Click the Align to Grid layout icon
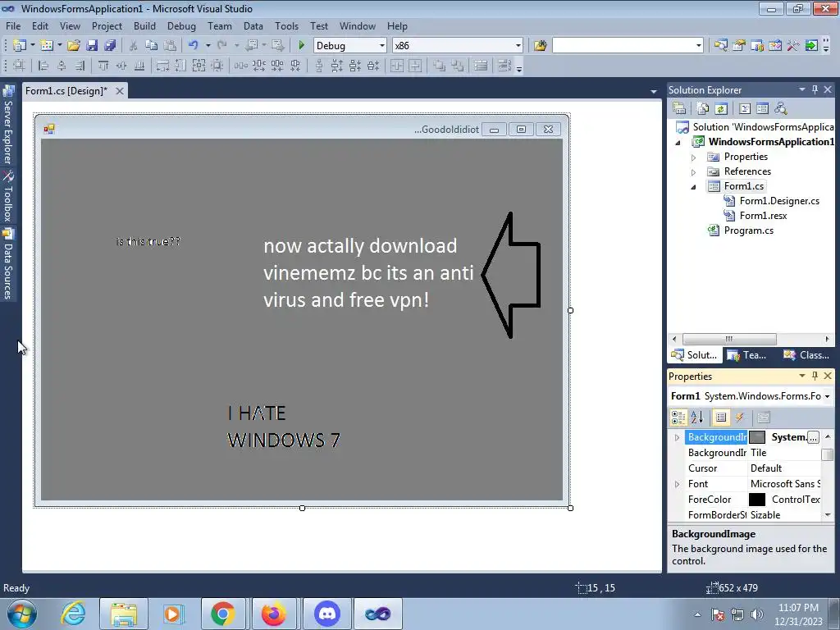The image size is (840, 630). point(20,66)
